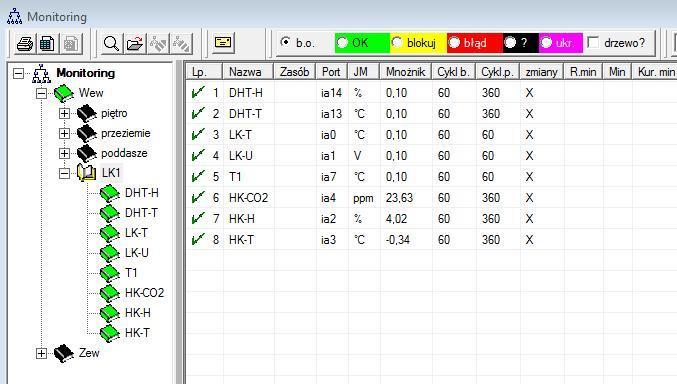Expand the Zew tree node
The width and height of the screenshot is (677, 384).
pyautogui.click(x=41, y=353)
